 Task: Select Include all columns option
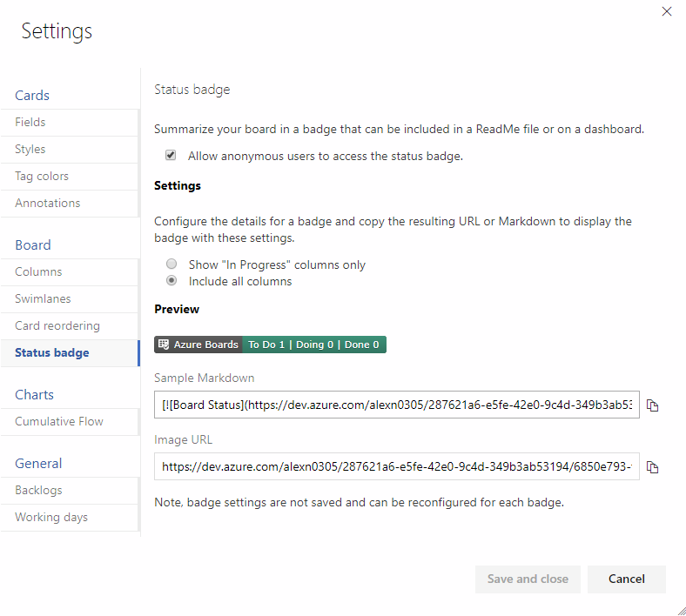(171, 281)
